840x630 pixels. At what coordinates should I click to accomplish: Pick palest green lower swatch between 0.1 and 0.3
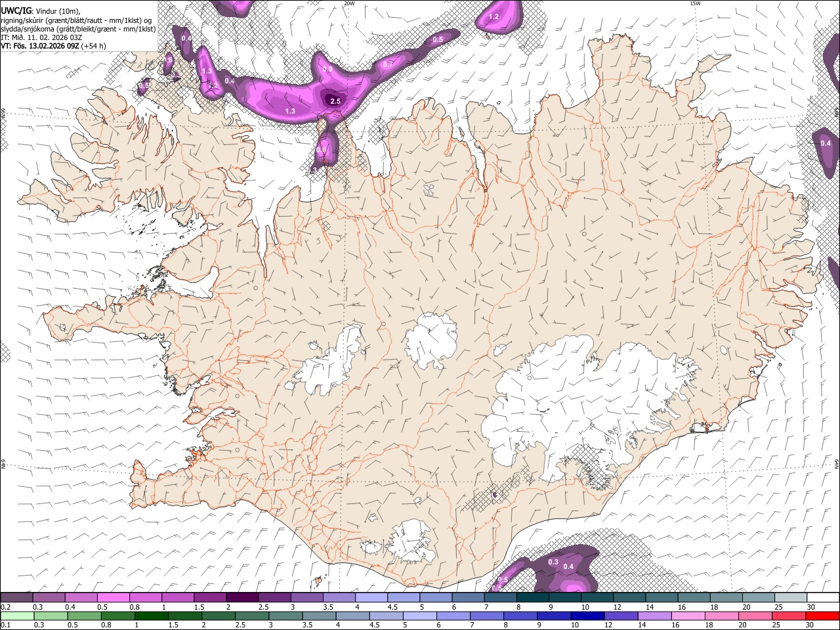click(x=17, y=616)
